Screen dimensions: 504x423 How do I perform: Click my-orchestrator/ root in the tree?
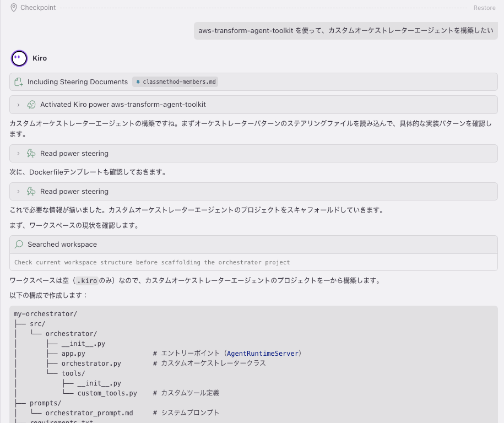pyautogui.click(x=45, y=314)
